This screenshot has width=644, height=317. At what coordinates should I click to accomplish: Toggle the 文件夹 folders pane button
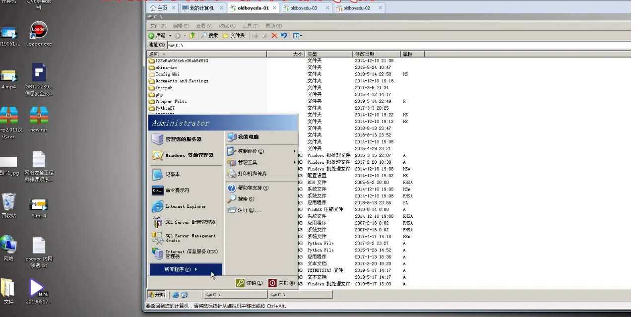pyautogui.click(x=234, y=36)
